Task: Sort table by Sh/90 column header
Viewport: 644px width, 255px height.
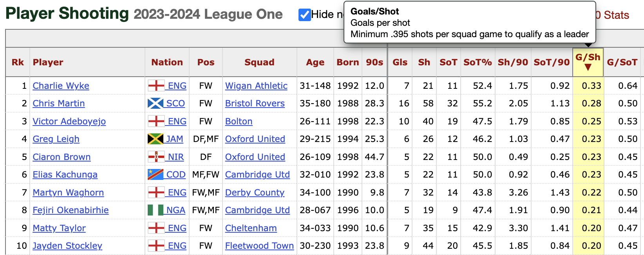Action: pos(513,62)
